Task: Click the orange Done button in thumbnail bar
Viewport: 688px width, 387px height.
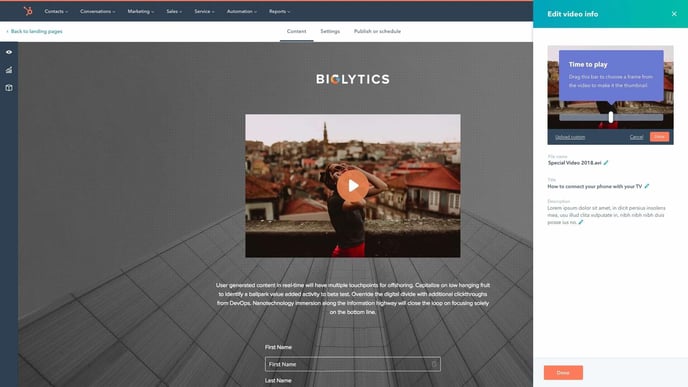Action: (659, 137)
